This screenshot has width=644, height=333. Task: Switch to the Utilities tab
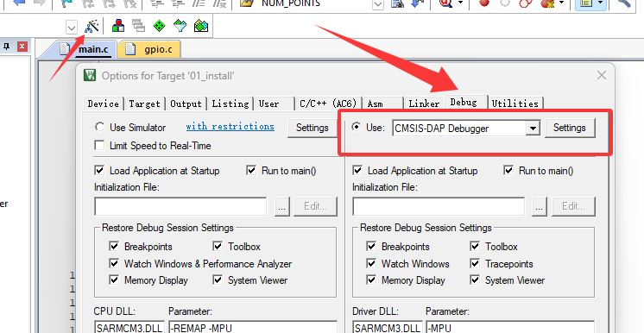(515, 104)
